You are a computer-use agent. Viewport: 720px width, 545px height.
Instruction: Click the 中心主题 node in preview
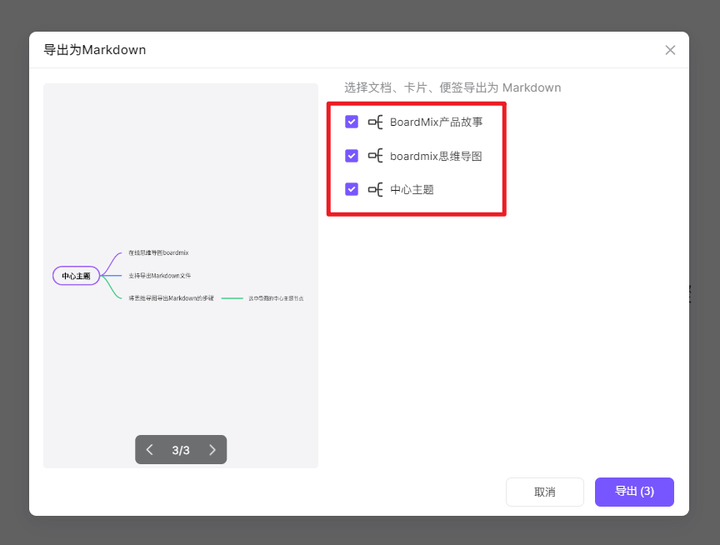76,276
